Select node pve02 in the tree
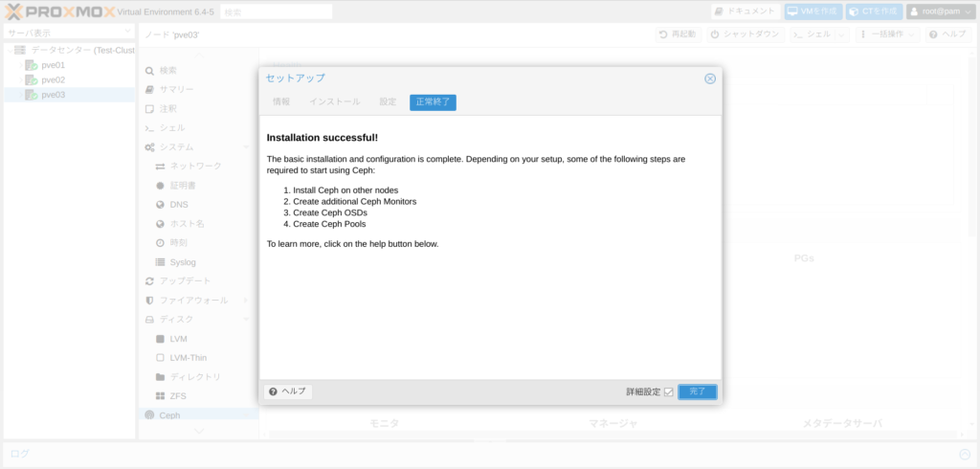Viewport: 980px width, 469px height. [x=54, y=80]
